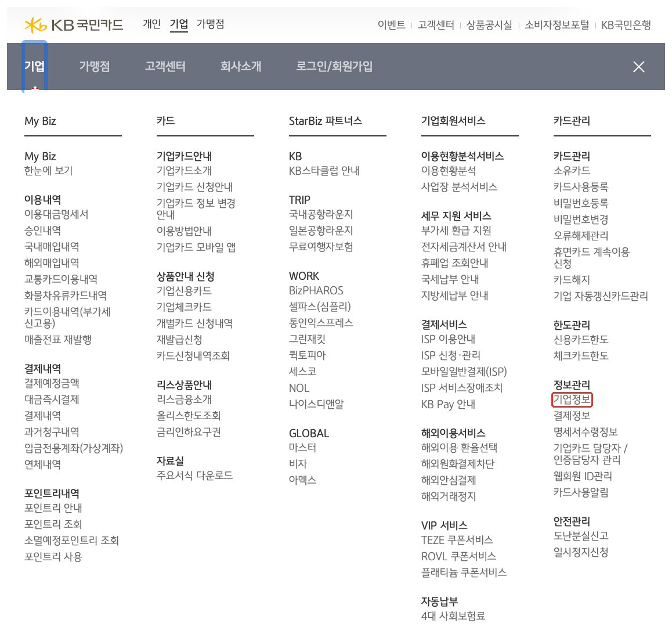
Task: Open 기업카드 모바일 앱 link
Action: [196, 247]
